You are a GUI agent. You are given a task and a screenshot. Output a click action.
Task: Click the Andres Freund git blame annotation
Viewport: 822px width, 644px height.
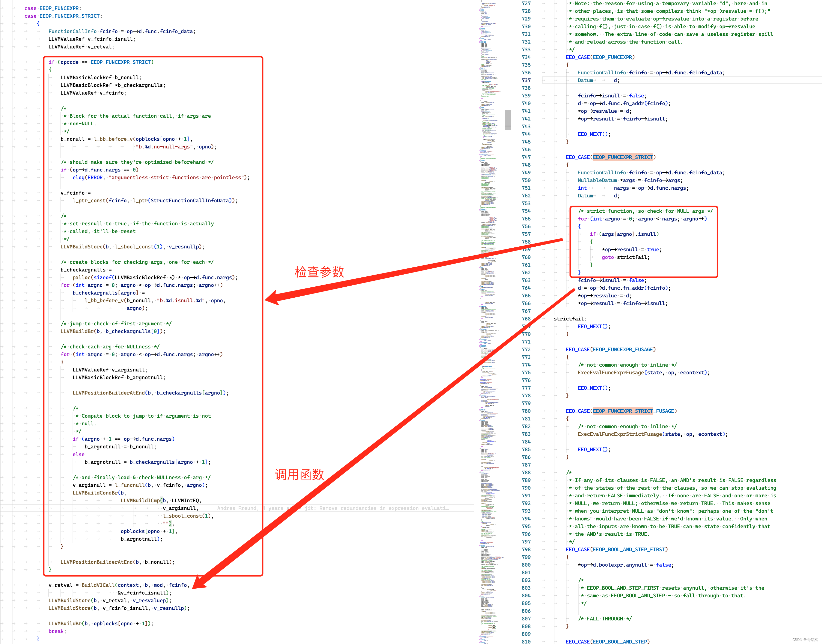(333, 508)
